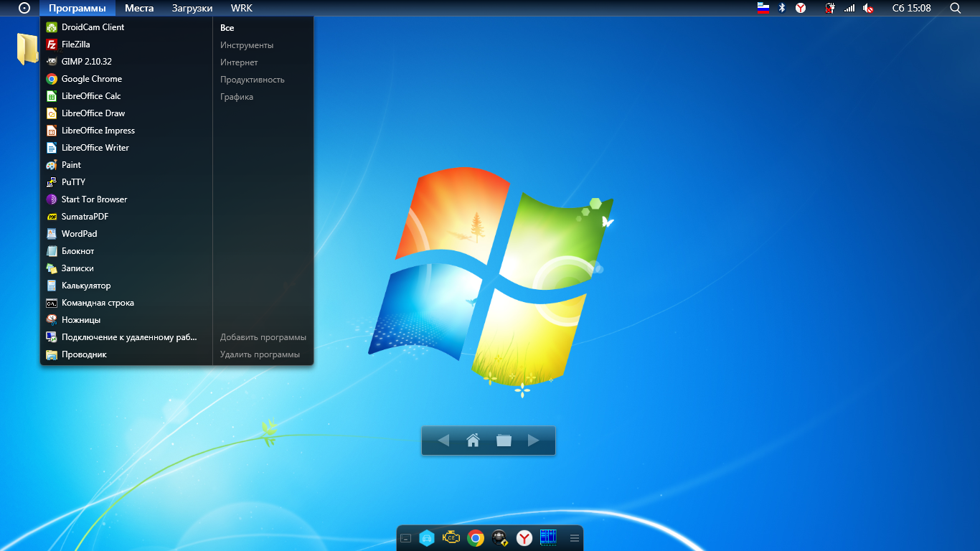The width and height of the screenshot is (980, 551).
Task: Open Paint from the programs list
Action: click(x=126, y=165)
